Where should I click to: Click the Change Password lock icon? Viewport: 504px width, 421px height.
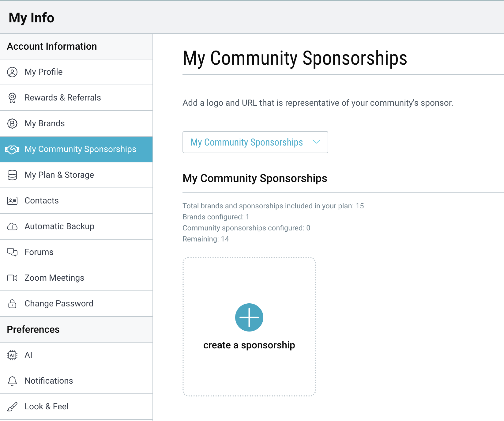[12, 304]
